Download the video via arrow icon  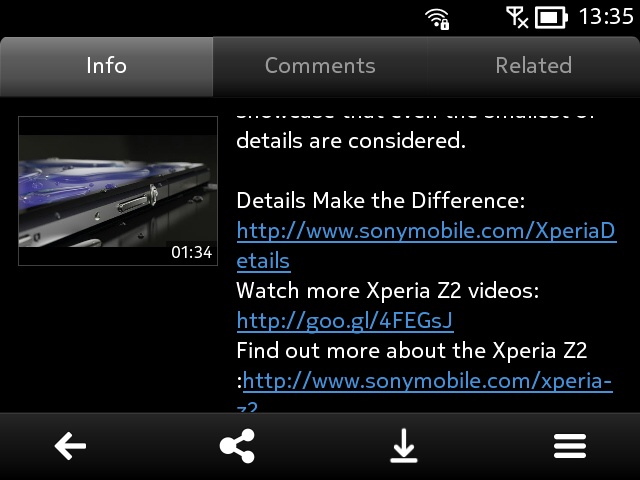click(404, 446)
